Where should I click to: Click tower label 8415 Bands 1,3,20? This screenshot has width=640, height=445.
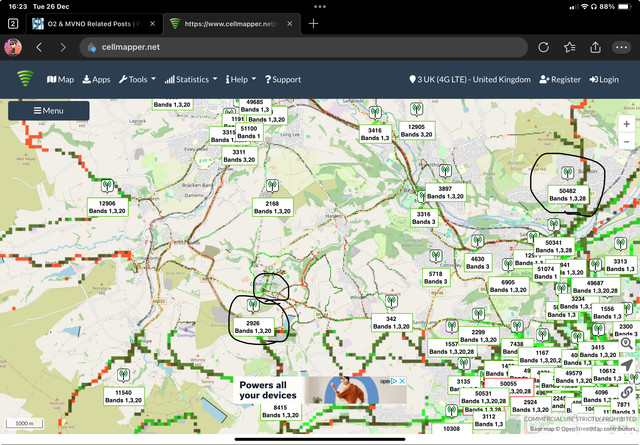[x=280, y=411]
